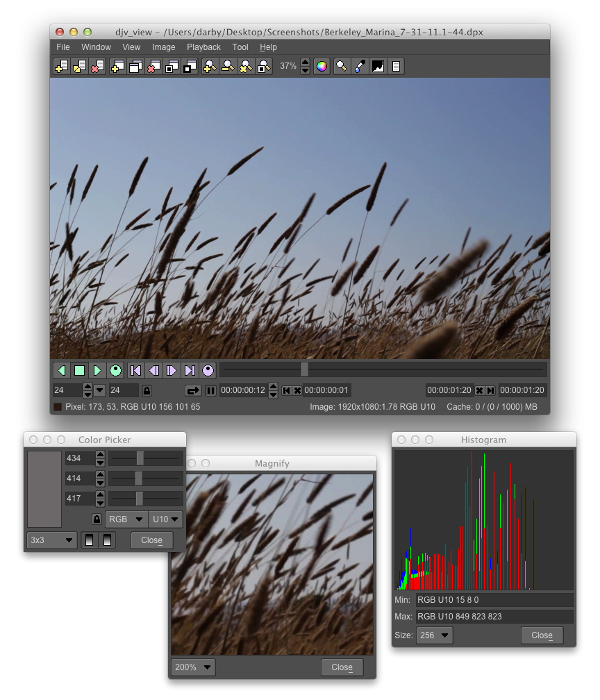Viewport: 600px width, 700px height.
Task: Click the 414 green channel slider
Action: pos(146,478)
